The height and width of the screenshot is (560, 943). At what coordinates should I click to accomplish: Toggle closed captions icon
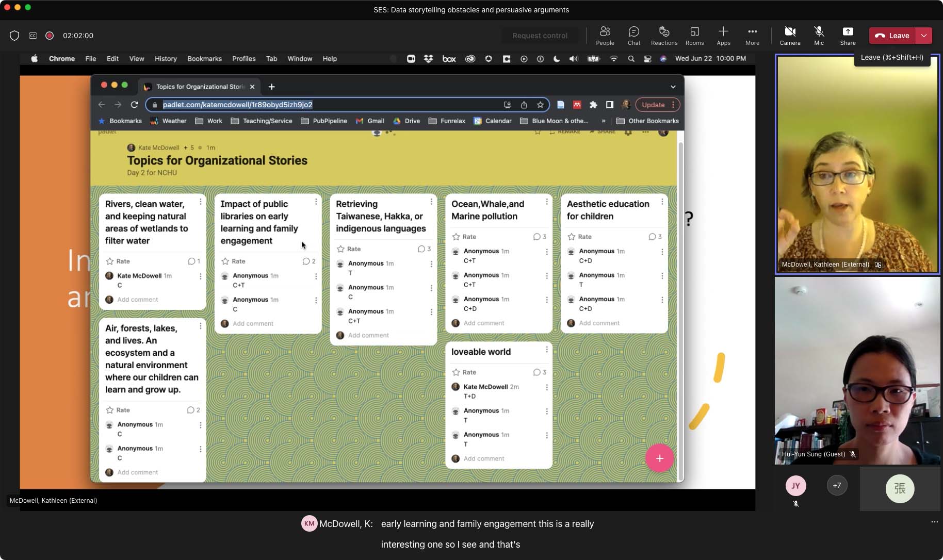point(33,36)
